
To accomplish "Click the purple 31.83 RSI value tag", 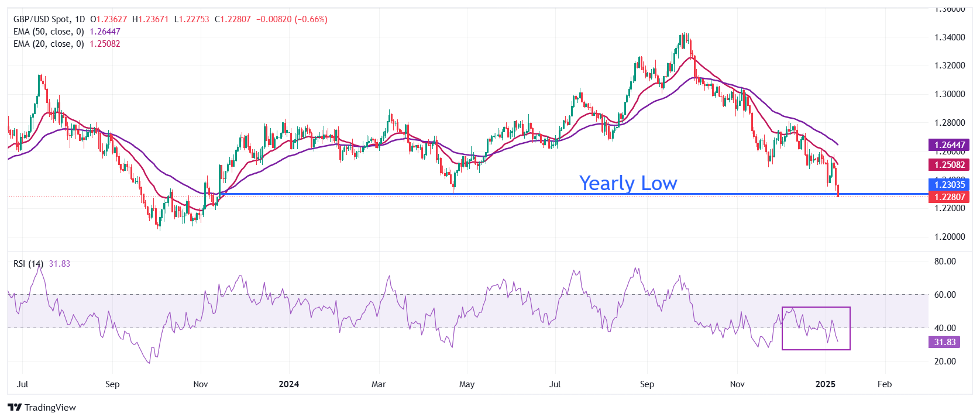I will tap(944, 342).
